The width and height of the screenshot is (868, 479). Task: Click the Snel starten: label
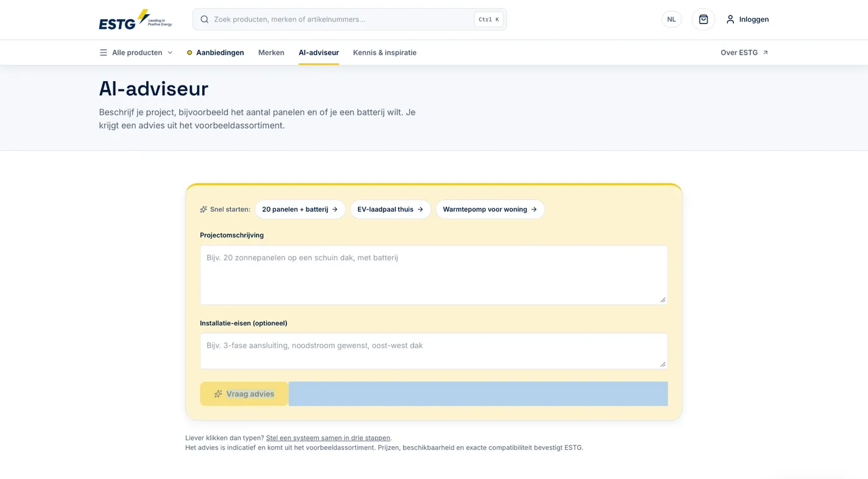click(230, 209)
